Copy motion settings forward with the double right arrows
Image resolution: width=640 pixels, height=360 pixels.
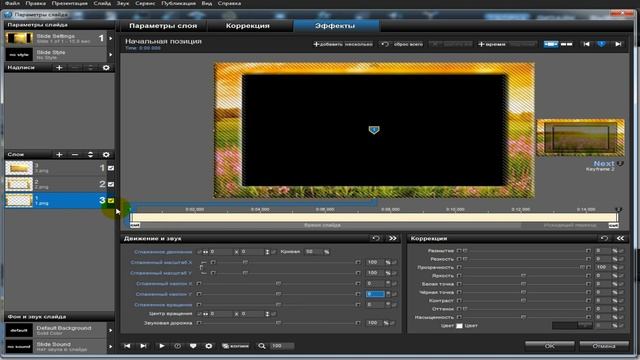392,238
